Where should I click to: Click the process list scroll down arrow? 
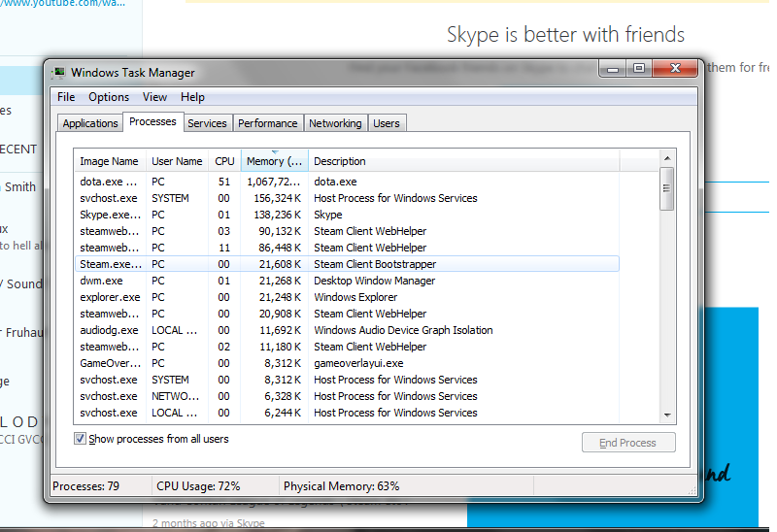[x=667, y=416]
